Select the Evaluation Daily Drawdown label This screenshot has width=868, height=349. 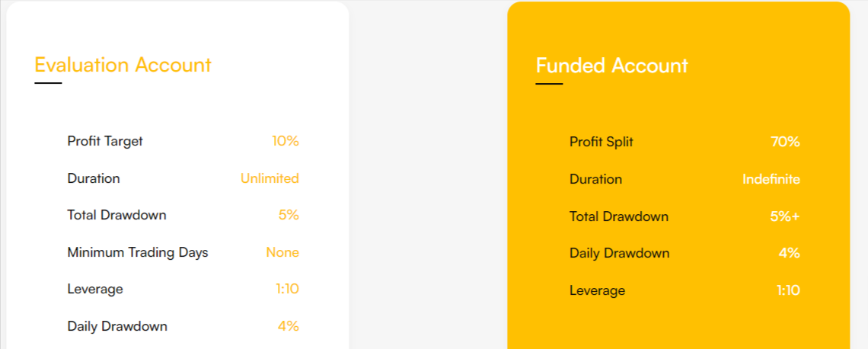(x=117, y=326)
